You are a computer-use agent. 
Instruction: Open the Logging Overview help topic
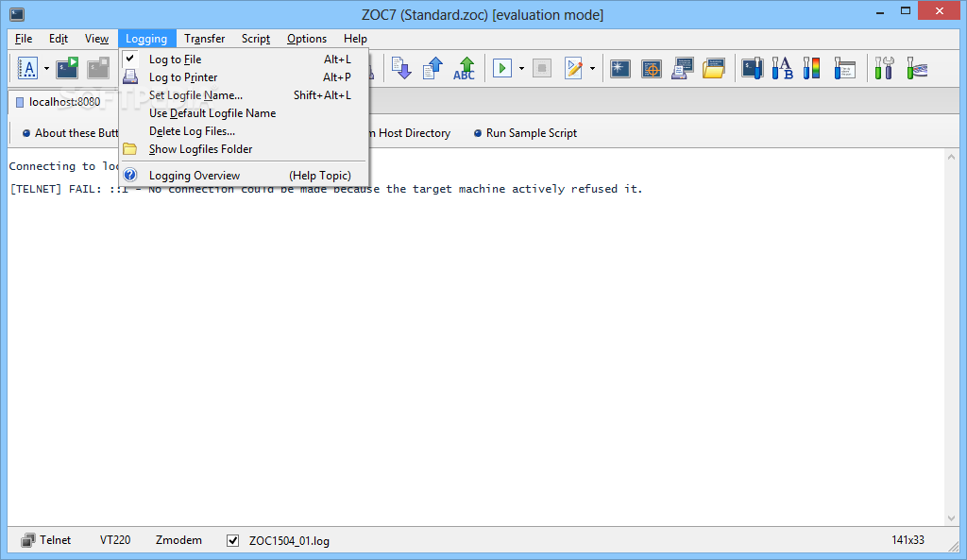(x=245, y=175)
